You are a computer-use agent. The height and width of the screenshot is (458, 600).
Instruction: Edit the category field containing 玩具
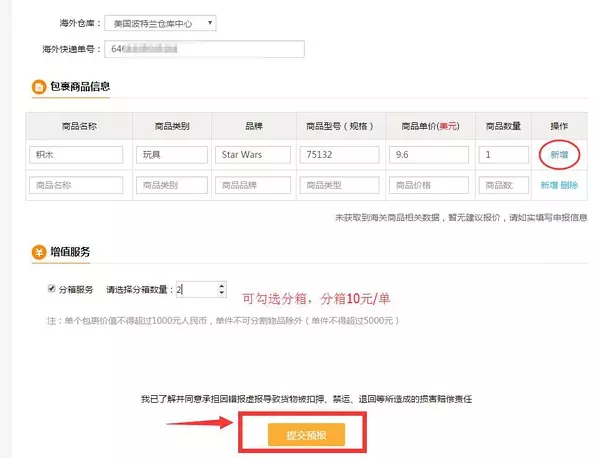(172, 155)
